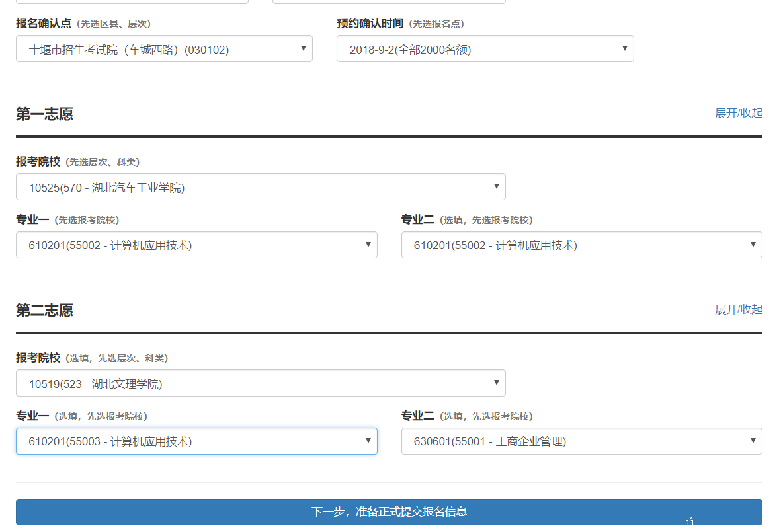Click 专业一 (先选报考院校) label in 第一志愿
This screenshot has width=783, height=532.
(x=67, y=219)
